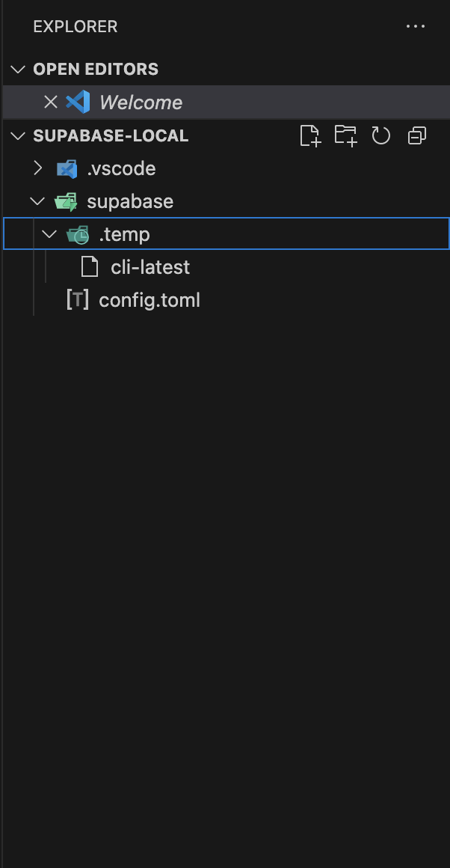Open Explorer more actions ellipsis menu
Viewport: 450px width, 868px height.
415,27
